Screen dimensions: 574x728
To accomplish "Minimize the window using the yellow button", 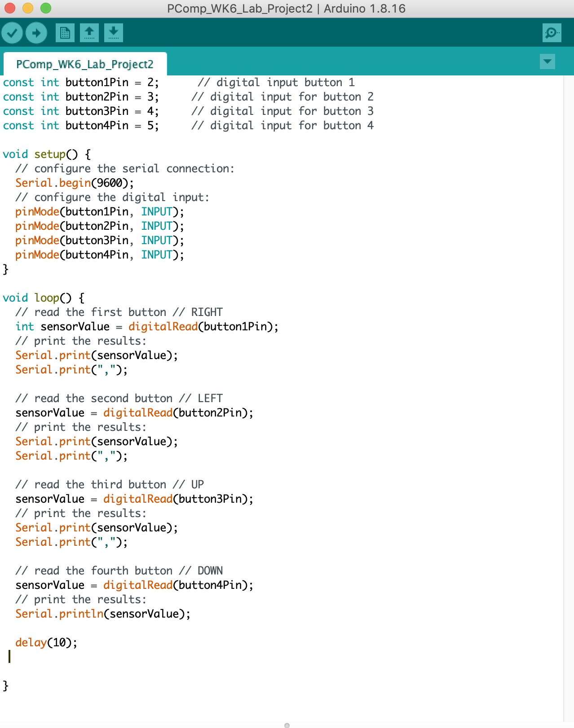I will (x=28, y=8).
